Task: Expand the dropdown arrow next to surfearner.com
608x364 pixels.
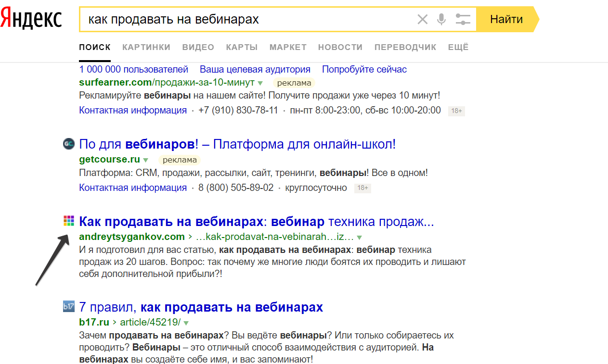Action: tap(260, 83)
